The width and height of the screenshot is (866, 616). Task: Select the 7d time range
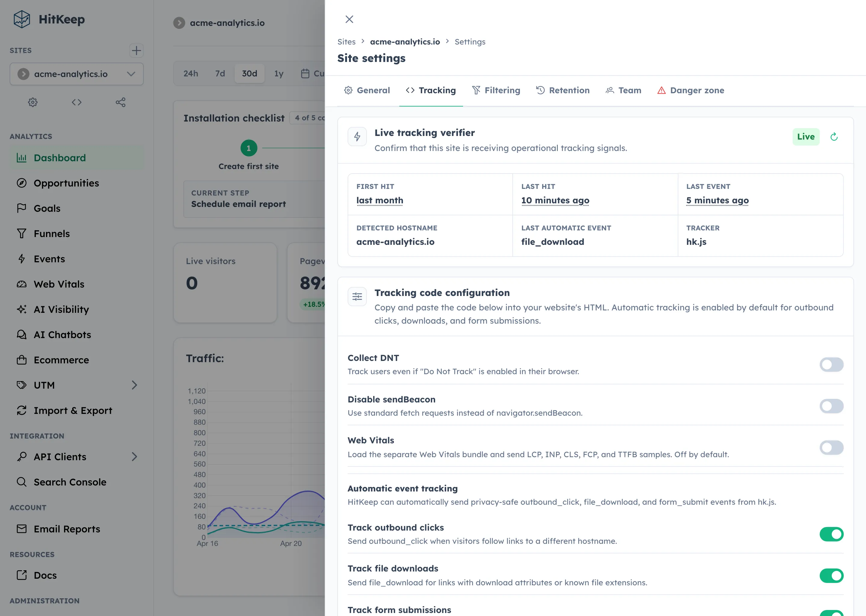pos(220,74)
